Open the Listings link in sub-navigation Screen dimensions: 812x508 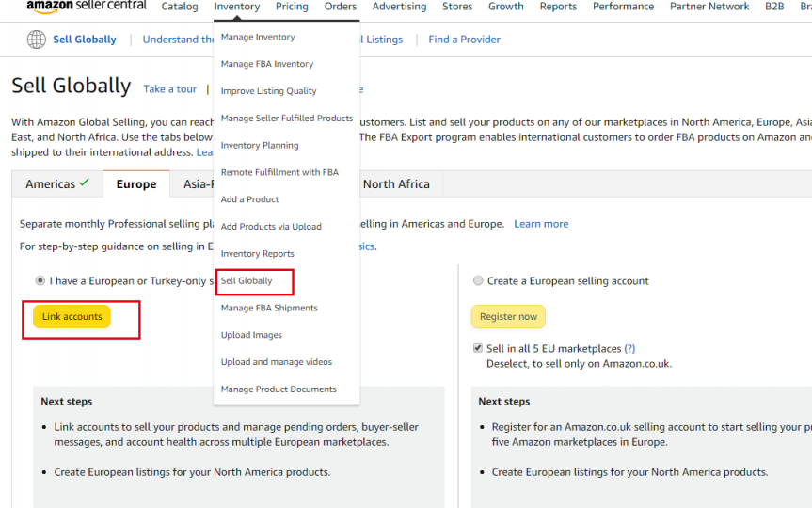point(384,40)
